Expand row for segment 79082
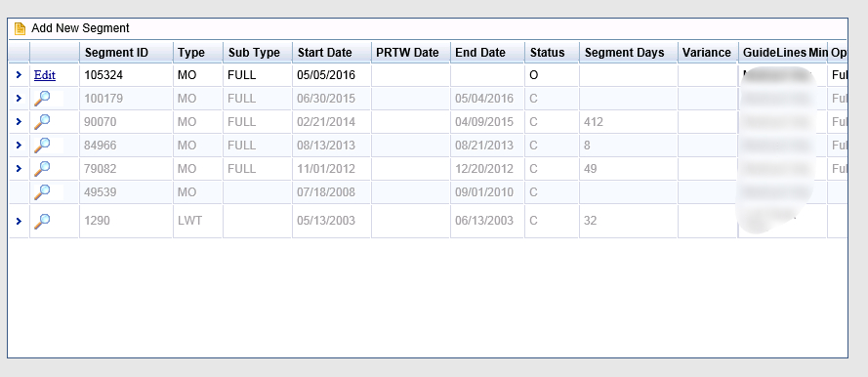Image resolution: width=868 pixels, height=377 pixels. coord(19,168)
